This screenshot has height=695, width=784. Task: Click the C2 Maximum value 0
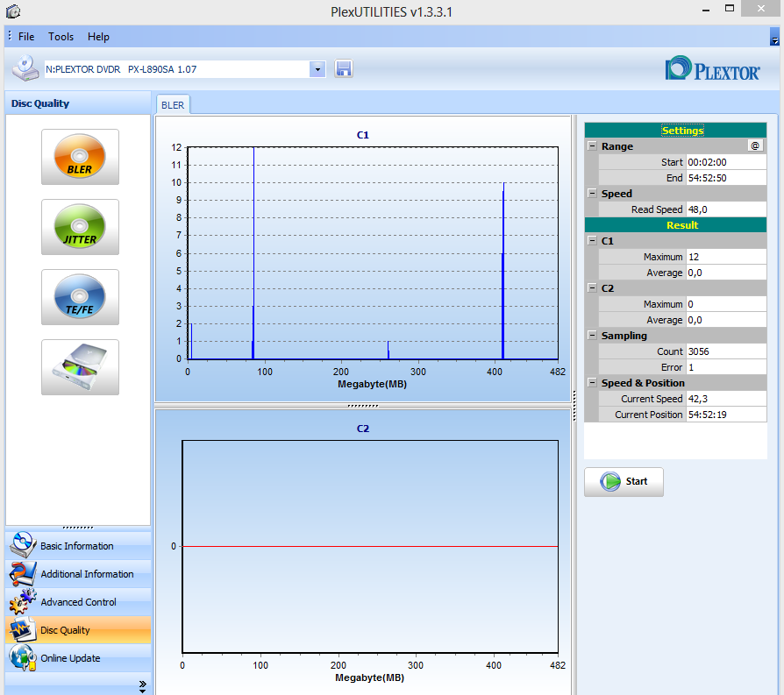(x=726, y=304)
